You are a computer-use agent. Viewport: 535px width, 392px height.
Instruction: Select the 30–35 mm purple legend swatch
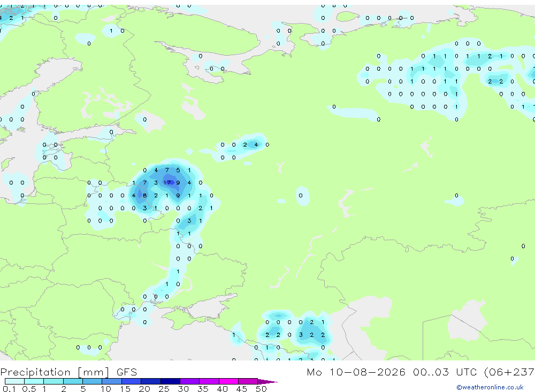(x=190, y=381)
